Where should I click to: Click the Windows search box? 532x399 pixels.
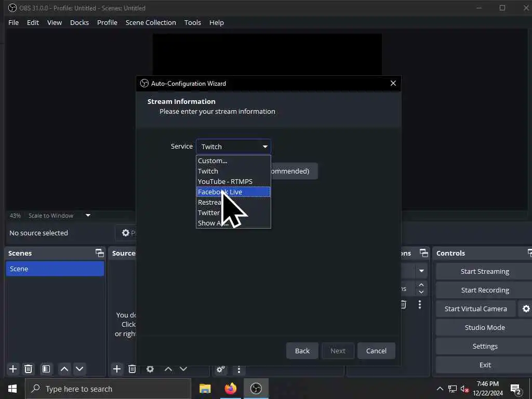click(x=108, y=389)
